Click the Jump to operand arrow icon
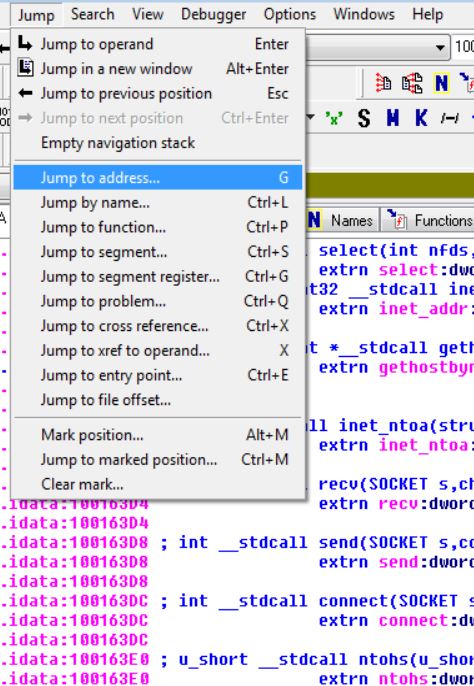The height and width of the screenshot is (686, 474). click(x=25, y=44)
